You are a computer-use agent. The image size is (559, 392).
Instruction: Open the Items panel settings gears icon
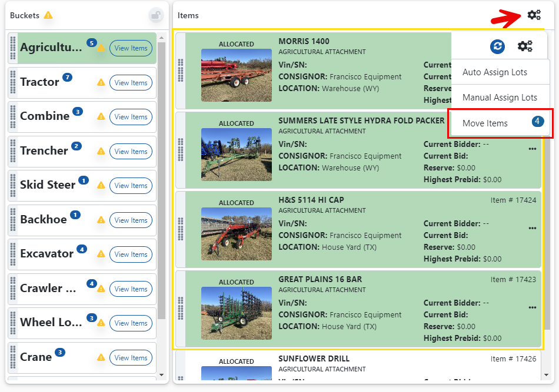[534, 15]
